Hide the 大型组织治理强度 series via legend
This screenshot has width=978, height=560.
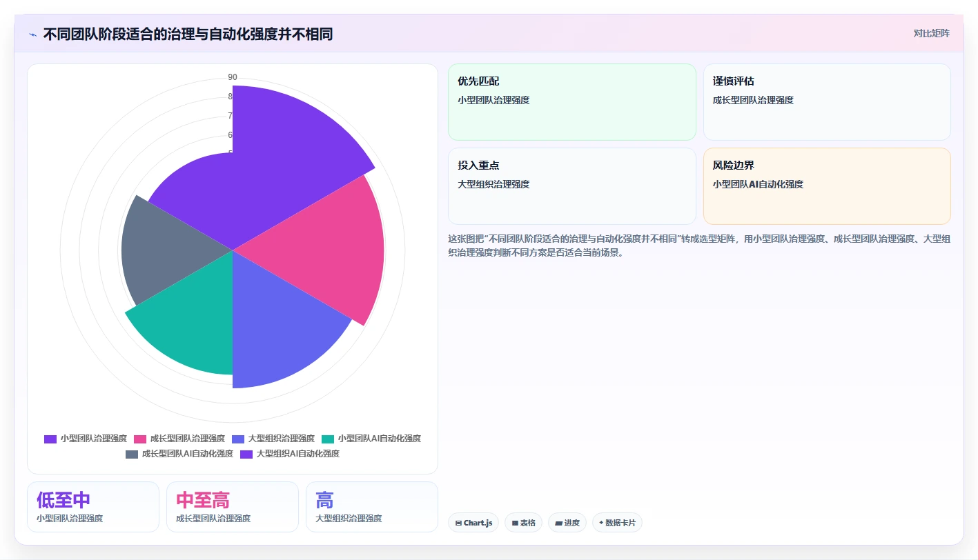[273, 439]
